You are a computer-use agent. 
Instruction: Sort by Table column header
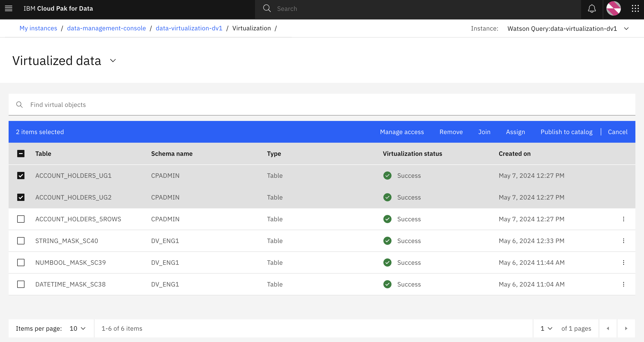(x=43, y=154)
